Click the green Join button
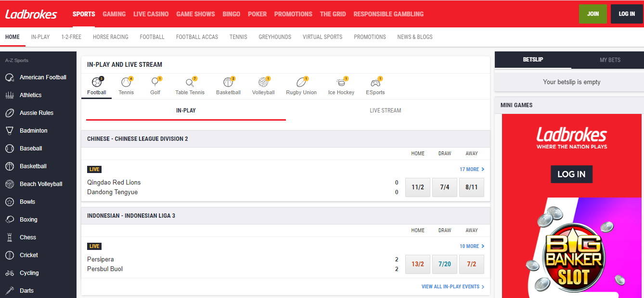The width and height of the screenshot is (644, 298). point(593,14)
